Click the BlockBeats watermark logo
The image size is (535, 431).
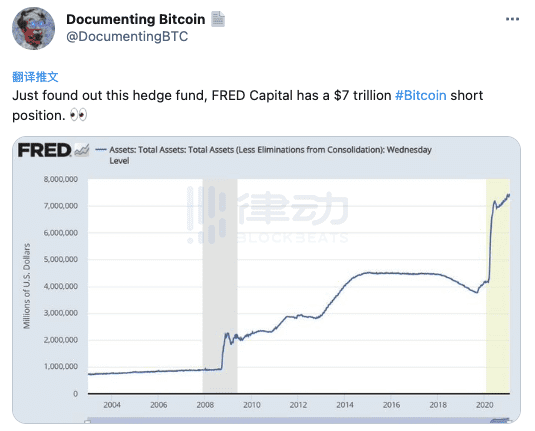[268, 215]
